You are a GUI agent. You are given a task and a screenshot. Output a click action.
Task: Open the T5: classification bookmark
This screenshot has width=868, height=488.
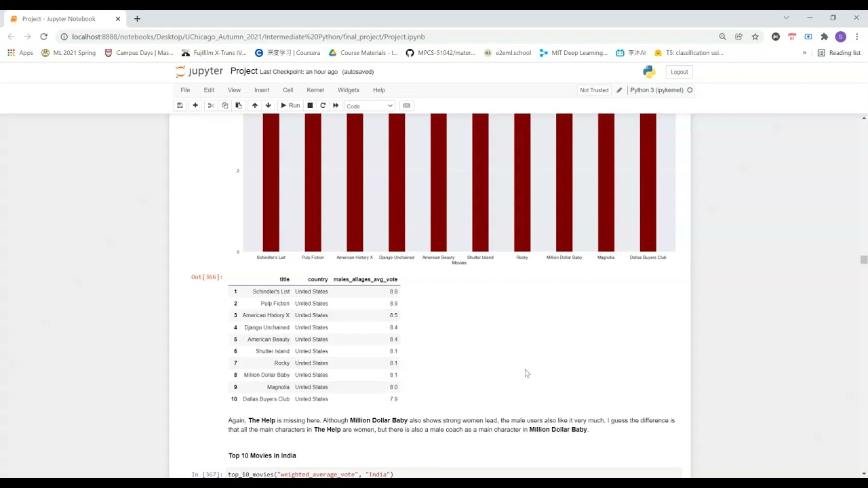coord(689,53)
